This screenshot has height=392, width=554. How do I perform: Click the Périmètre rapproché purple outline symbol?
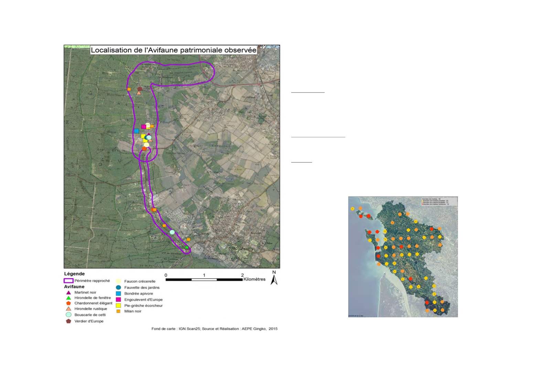68,281
